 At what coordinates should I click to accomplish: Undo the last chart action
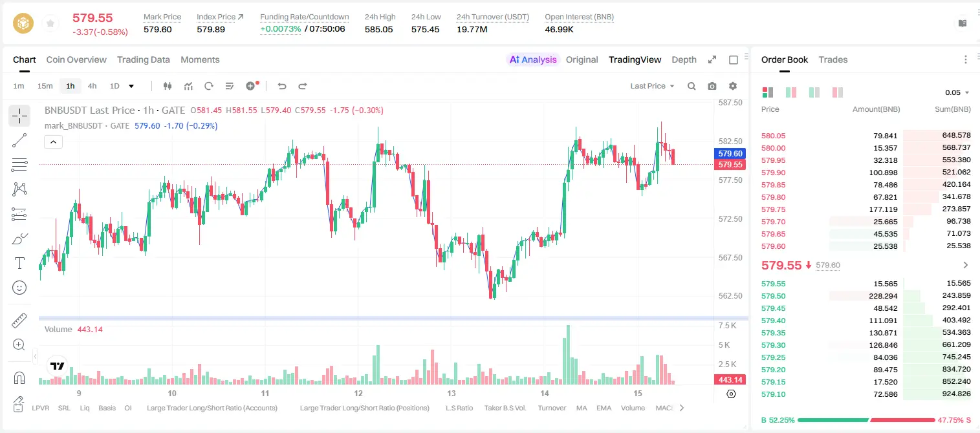(281, 86)
